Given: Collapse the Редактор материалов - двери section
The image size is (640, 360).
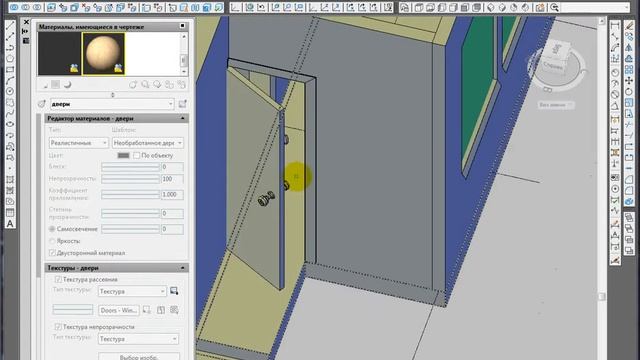Looking at the screenshot, I should click(182, 118).
